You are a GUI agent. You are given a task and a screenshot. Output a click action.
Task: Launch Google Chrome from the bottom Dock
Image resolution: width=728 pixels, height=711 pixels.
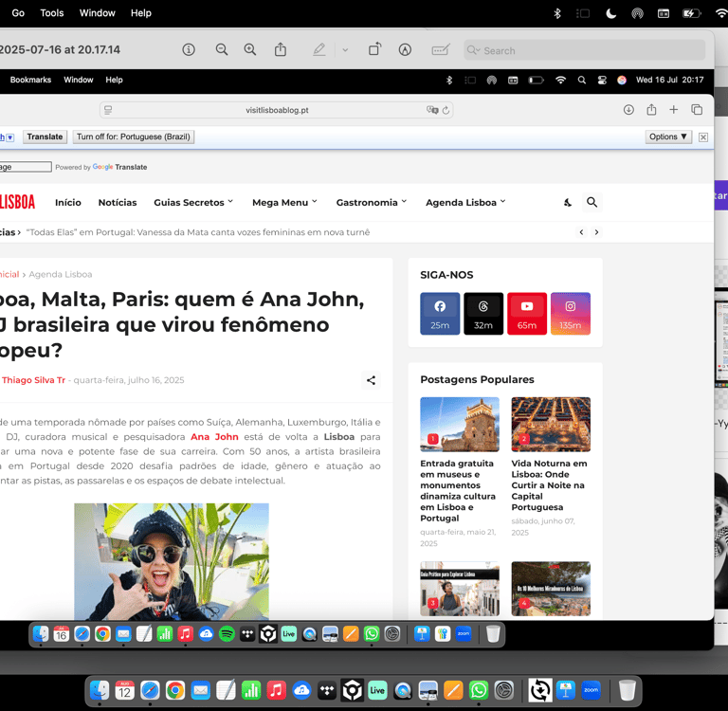175,690
